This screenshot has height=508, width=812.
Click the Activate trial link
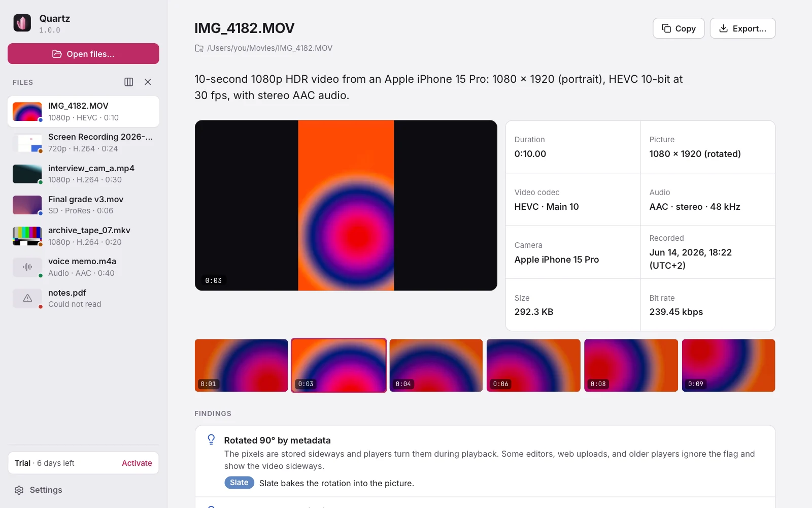click(x=137, y=463)
